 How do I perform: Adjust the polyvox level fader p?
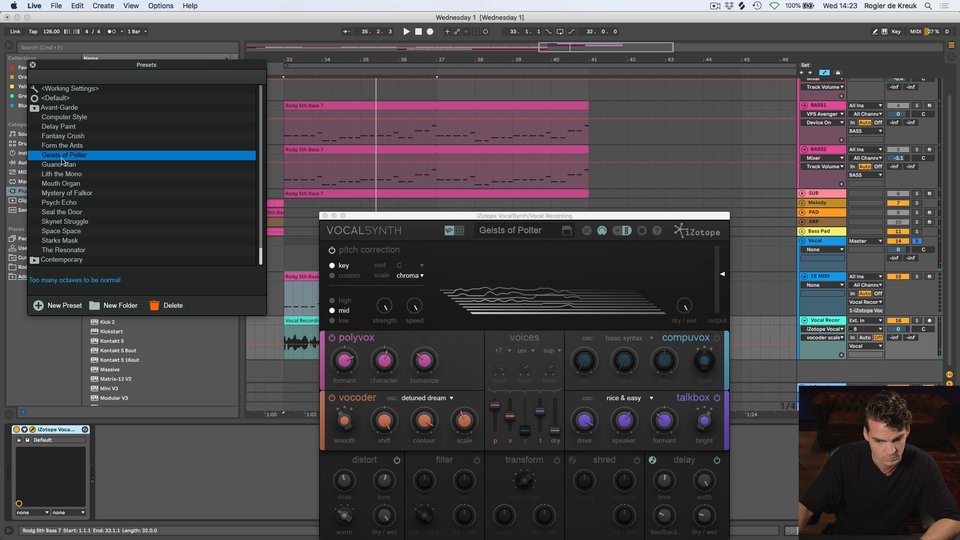point(495,405)
